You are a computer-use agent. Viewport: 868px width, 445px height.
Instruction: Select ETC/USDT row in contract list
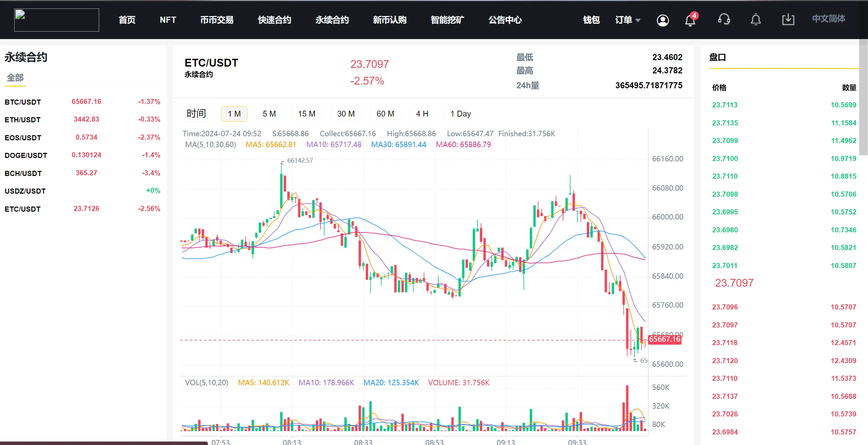(x=83, y=209)
